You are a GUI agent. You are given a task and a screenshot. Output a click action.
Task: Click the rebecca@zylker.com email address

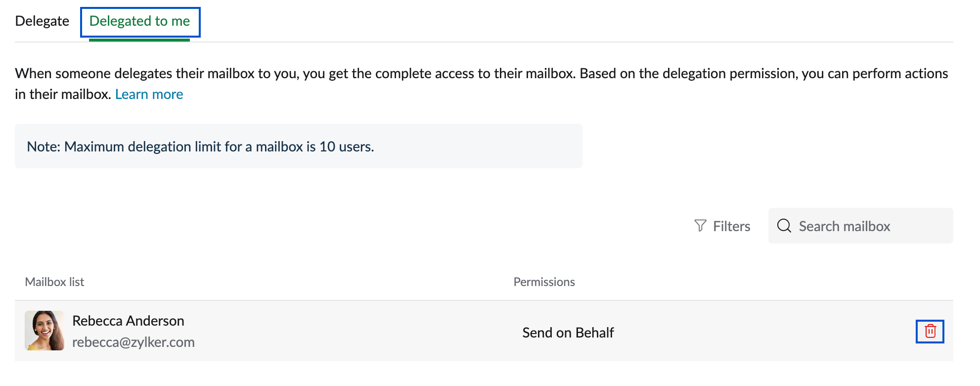133,342
